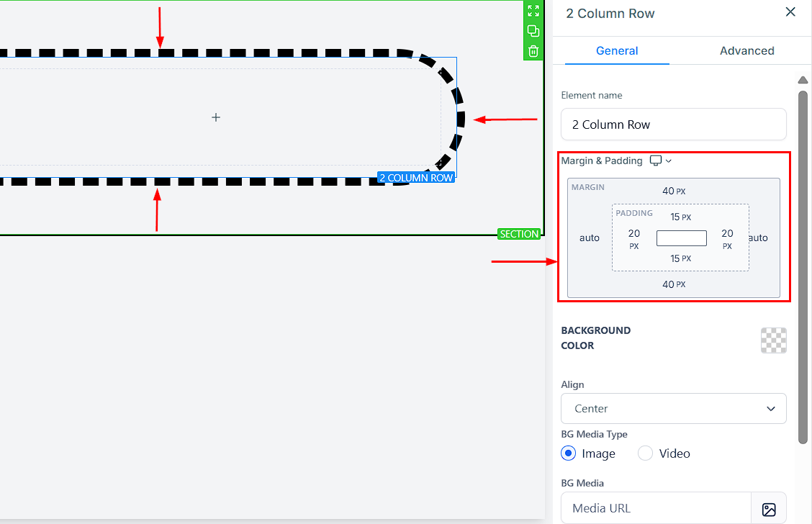The height and width of the screenshot is (524, 812).
Task: Open the Background Color swatch
Action: click(773, 340)
